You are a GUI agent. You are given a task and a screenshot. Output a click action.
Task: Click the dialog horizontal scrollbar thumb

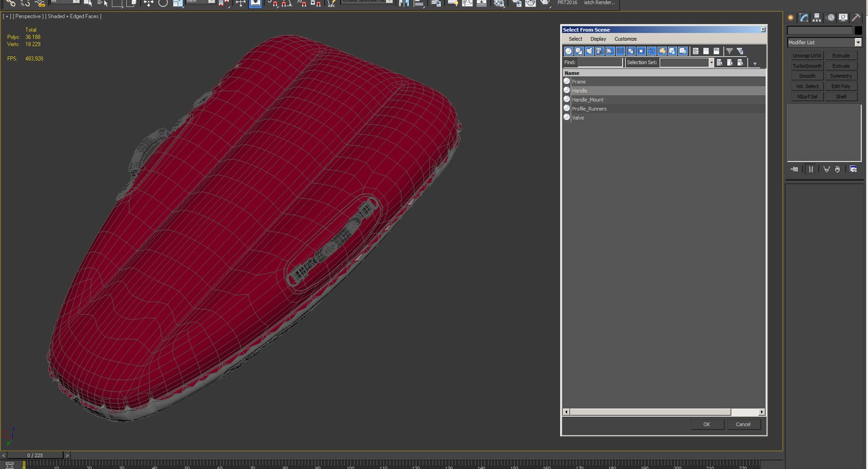coord(650,412)
